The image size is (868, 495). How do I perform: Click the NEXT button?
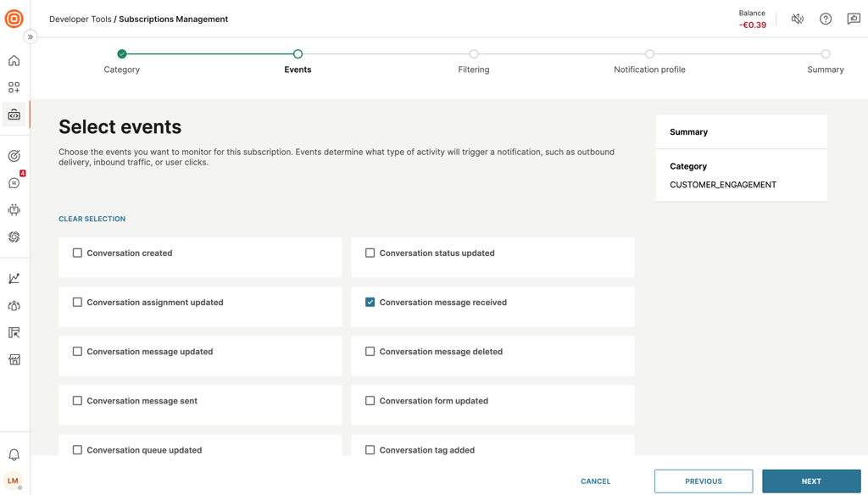[811, 481]
